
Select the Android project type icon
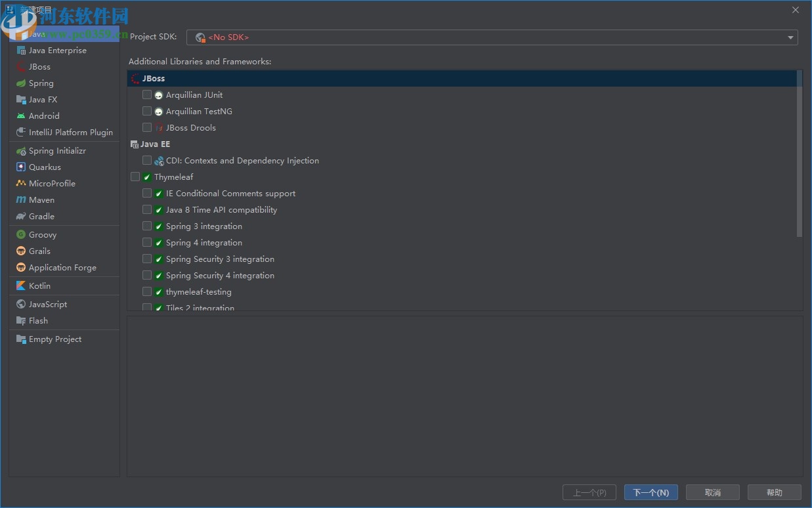(20, 116)
